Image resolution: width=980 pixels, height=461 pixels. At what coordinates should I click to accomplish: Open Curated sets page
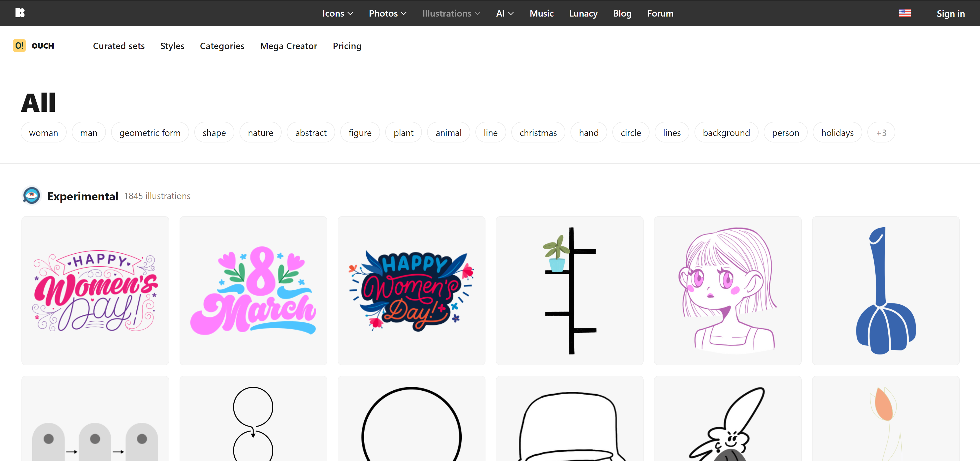(x=119, y=46)
